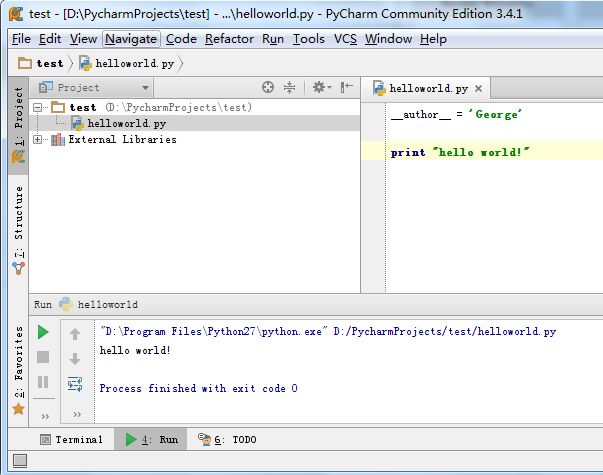
Task: Open the Run menu
Action: coord(273,39)
